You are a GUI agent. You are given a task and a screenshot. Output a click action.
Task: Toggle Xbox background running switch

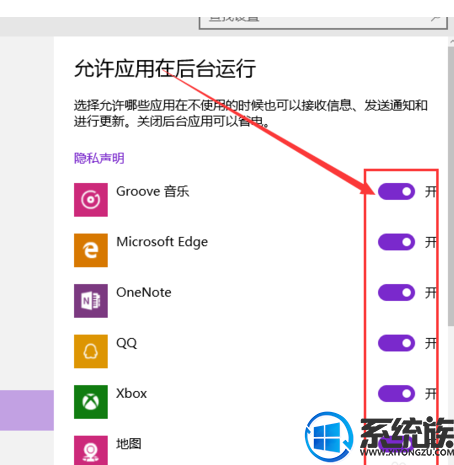[396, 393]
